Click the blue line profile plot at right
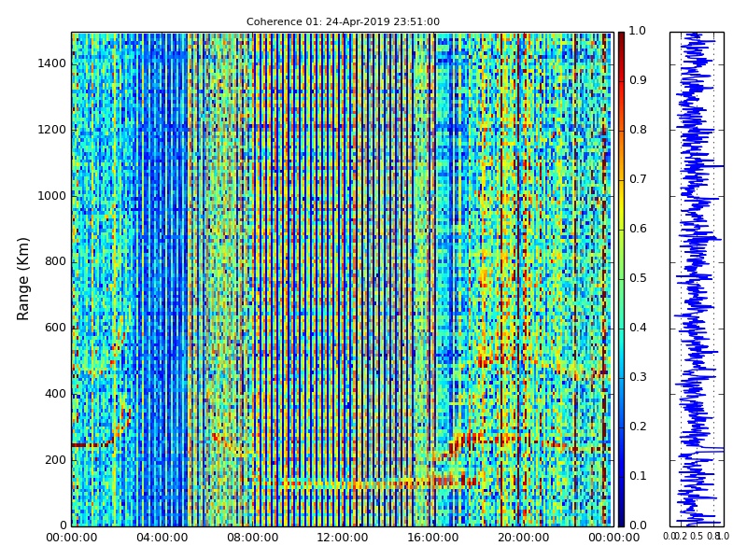 697,279
